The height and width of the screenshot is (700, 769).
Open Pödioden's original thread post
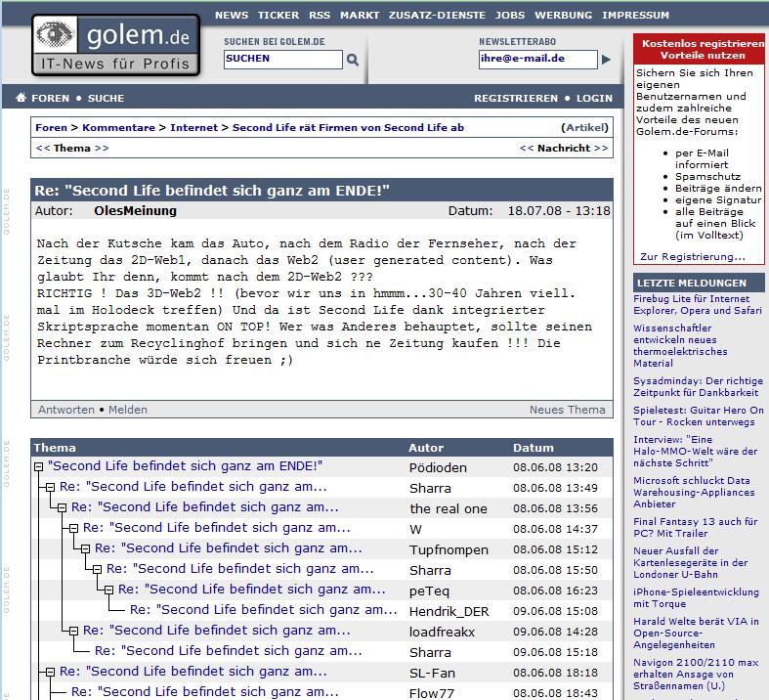[185, 466]
